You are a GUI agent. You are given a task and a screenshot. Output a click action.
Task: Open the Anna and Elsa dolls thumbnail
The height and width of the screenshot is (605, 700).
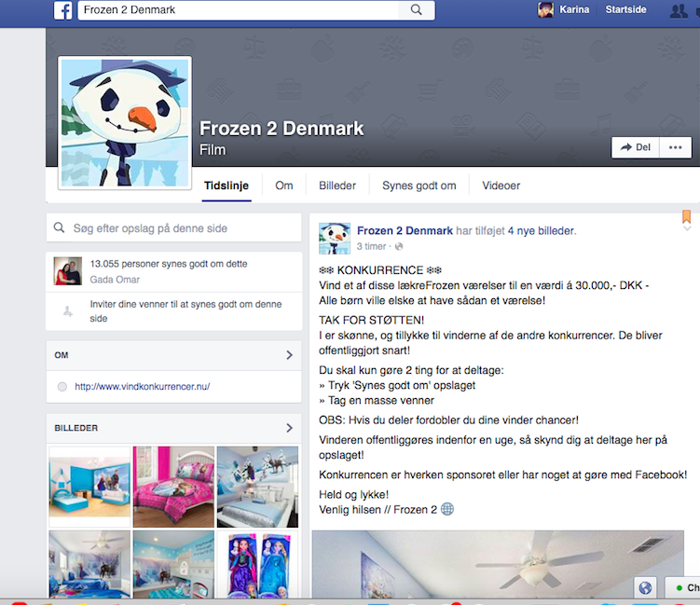257,564
